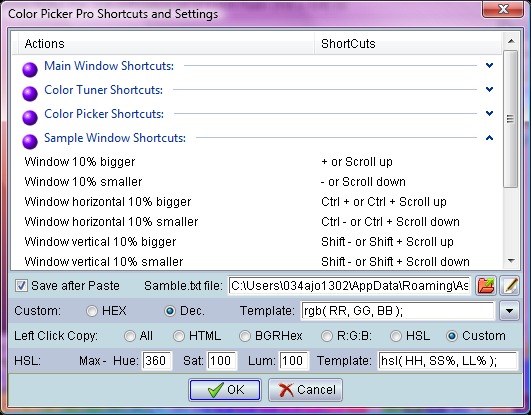Screen dimensions: 531x415
Task: Set Left Click Copy to All
Action: click(x=129, y=336)
